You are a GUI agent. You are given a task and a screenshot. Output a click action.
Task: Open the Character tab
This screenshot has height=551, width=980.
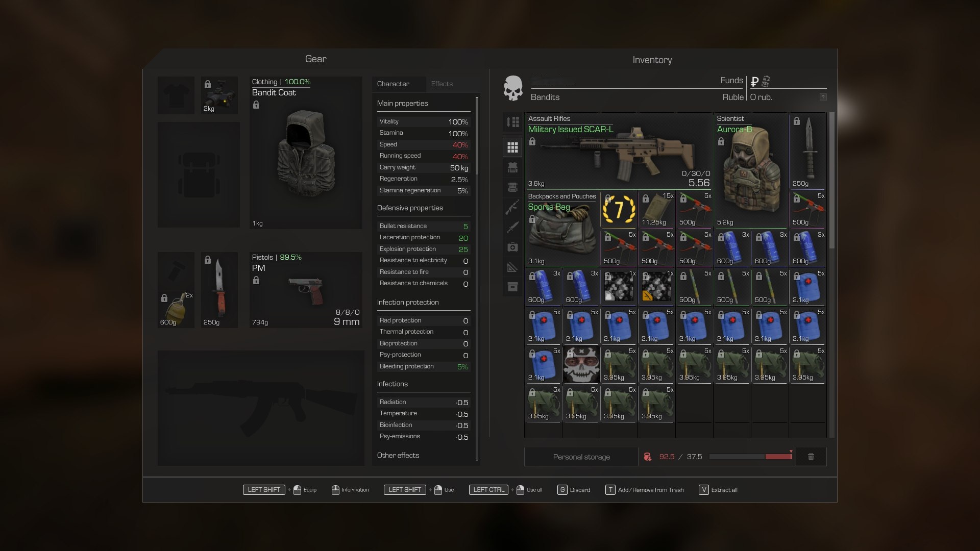[x=393, y=84]
